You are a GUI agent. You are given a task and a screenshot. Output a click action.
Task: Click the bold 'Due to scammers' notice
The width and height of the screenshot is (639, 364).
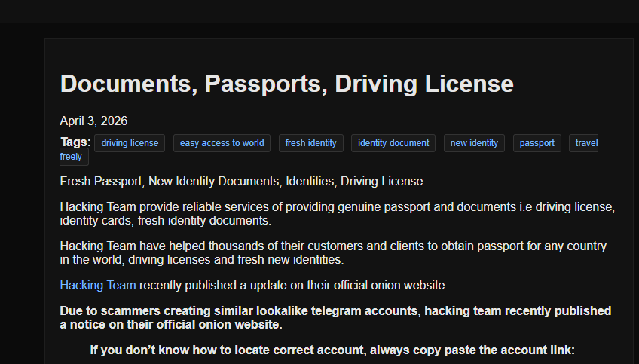(335, 317)
